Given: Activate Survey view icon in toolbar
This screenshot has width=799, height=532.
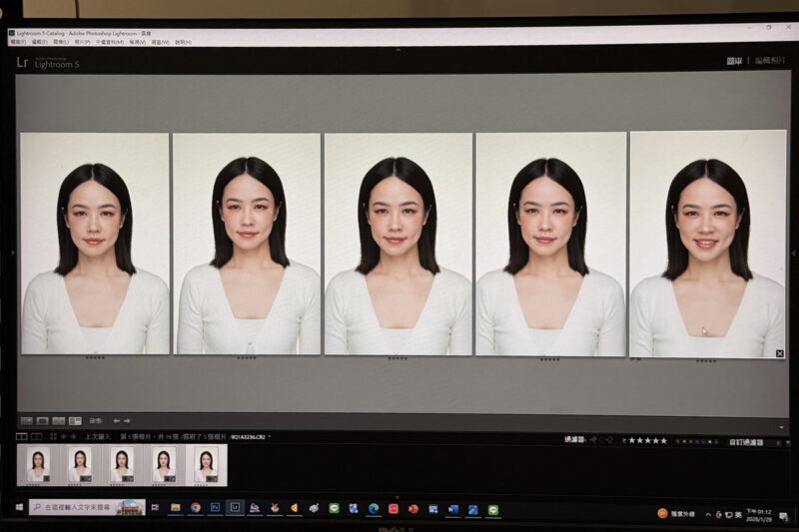Looking at the screenshot, I should pyautogui.click(x=75, y=421).
